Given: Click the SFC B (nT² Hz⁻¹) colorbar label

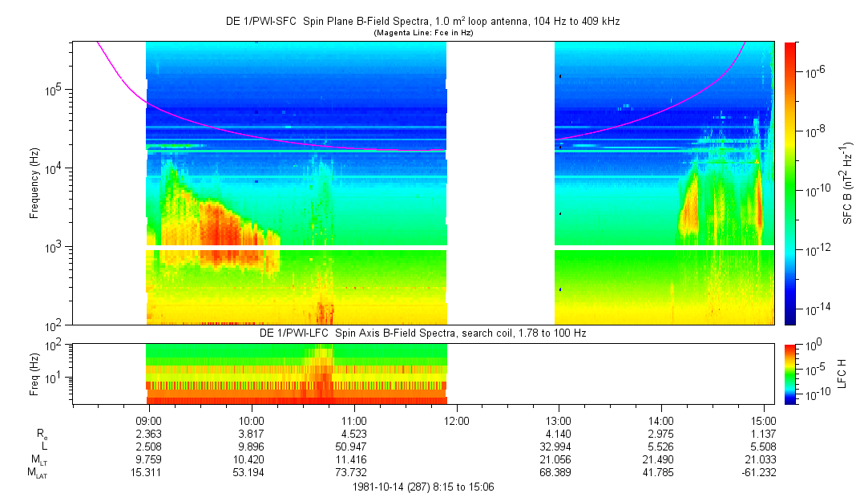Looking at the screenshot, I should [848, 183].
